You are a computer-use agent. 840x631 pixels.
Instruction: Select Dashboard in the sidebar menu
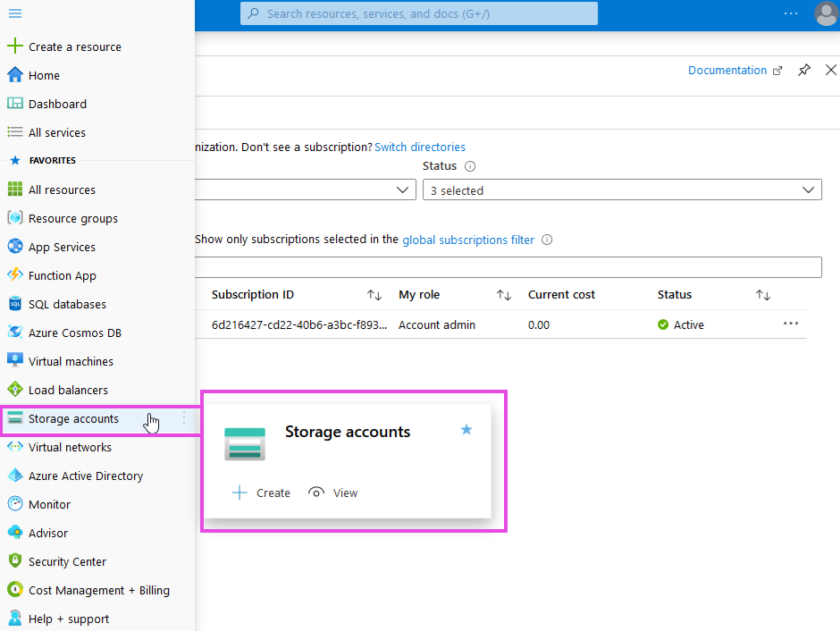click(x=57, y=104)
